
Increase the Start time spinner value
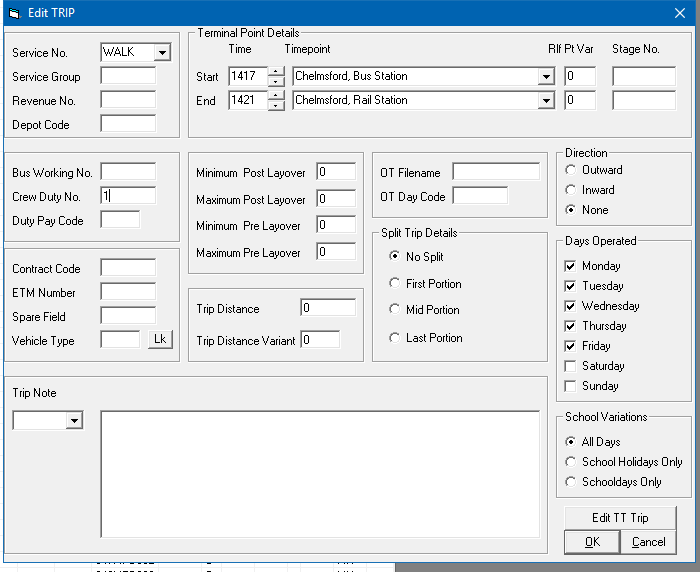pos(276,71)
